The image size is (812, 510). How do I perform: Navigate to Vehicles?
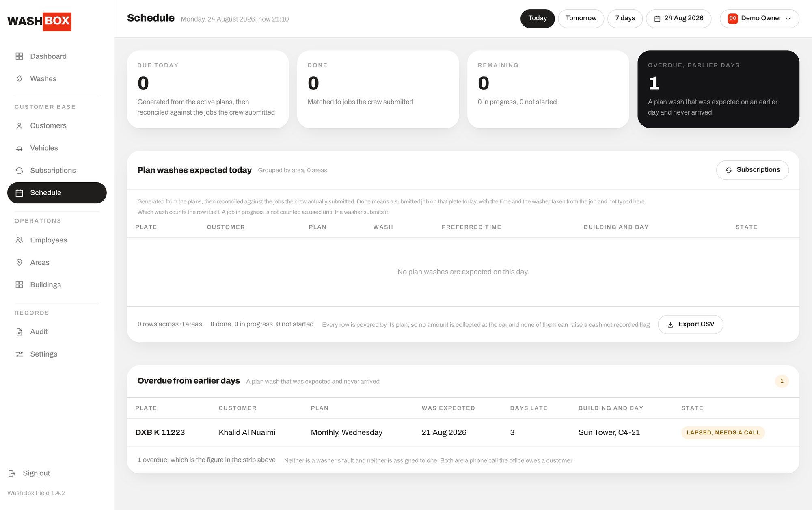(57, 148)
